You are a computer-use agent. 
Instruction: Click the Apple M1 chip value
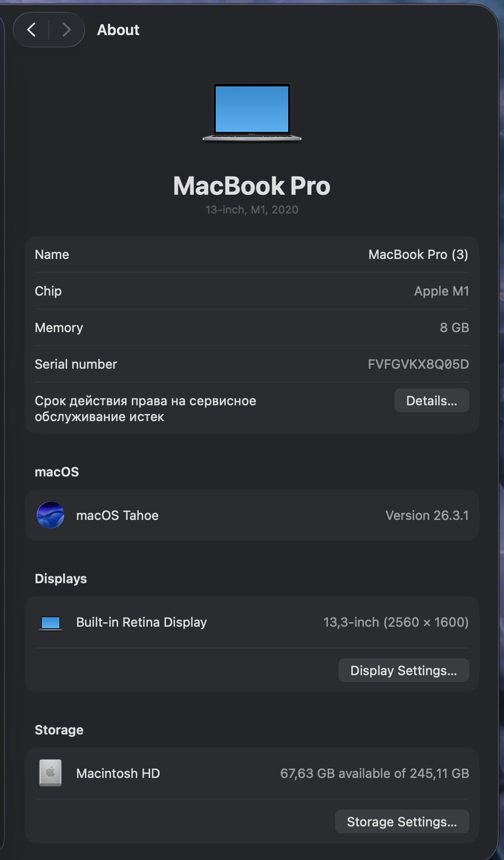coord(441,291)
